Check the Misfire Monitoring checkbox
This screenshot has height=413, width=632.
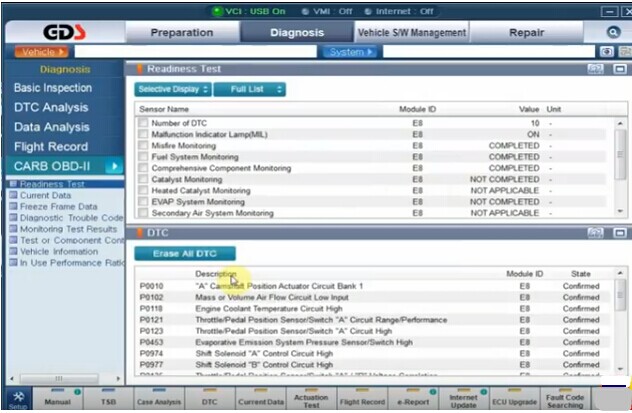(x=143, y=145)
